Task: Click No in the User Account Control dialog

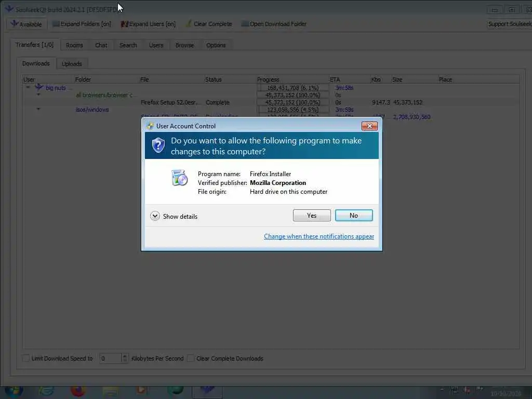Action: pyautogui.click(x=353, y=216)
